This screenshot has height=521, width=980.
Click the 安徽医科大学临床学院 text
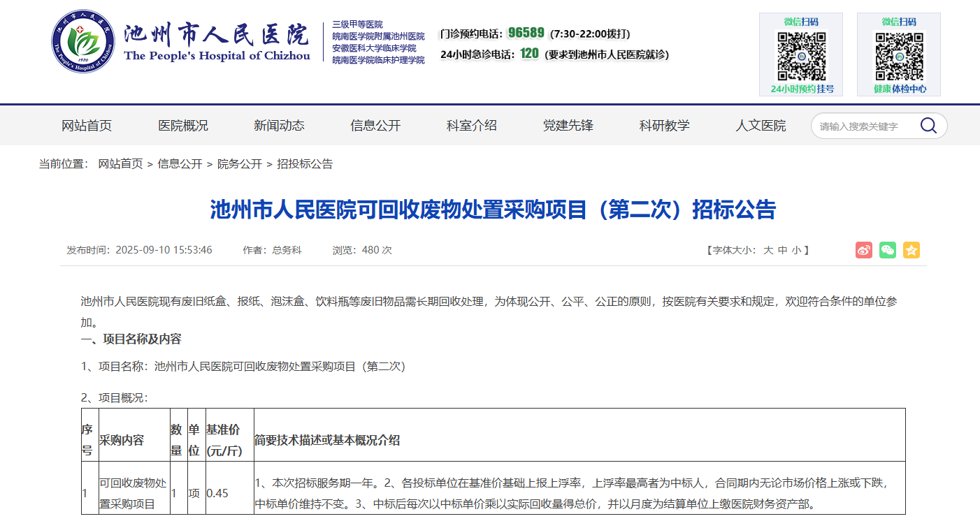pyautogui.click(x=374, y=48)
